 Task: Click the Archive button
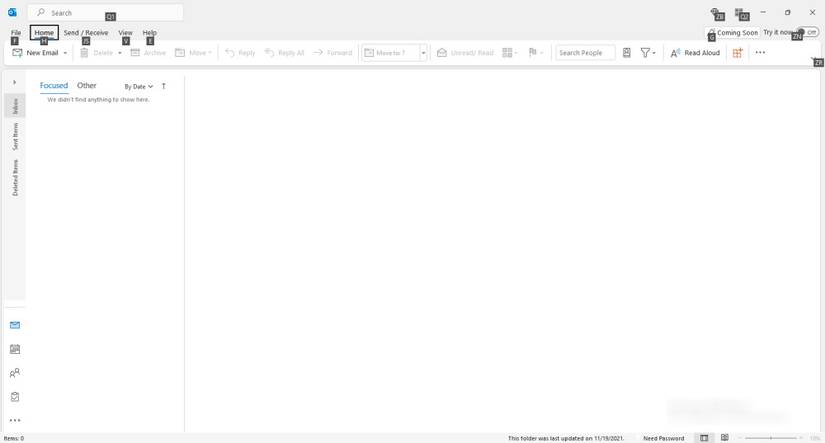tap(148, 53)
